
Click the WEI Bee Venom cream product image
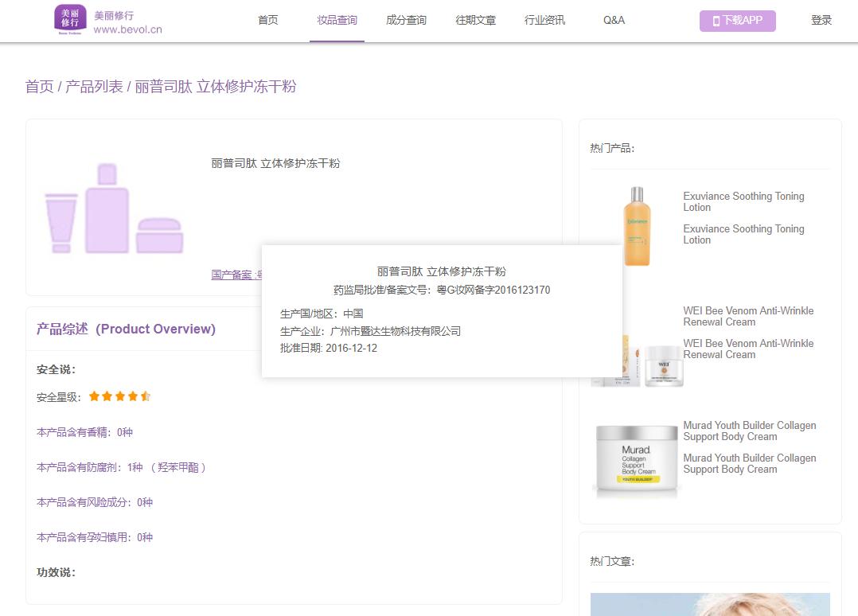tap(654, 361)
